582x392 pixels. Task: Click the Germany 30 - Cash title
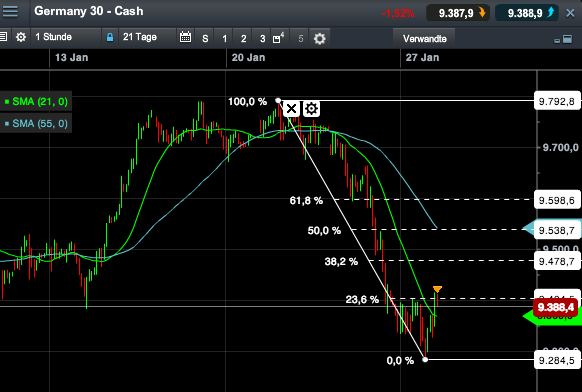click(89, 11)
